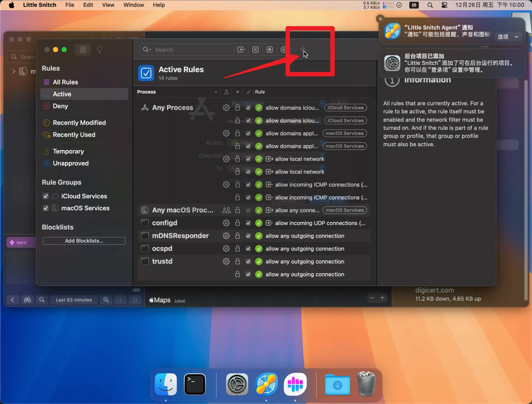Viewport: 532px width, 404px height.
Task: Click the gear icon in trustd row
Action: pos(226,261)
